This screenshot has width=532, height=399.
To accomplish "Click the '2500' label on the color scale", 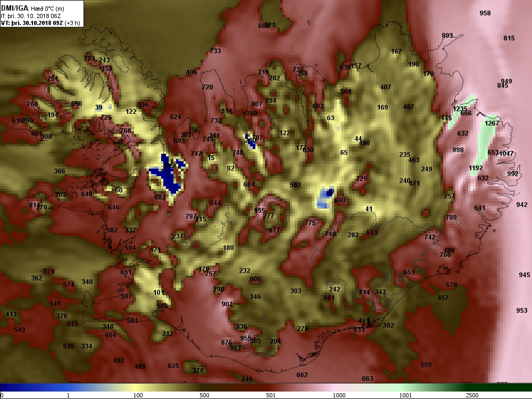I will coord(472,395).
